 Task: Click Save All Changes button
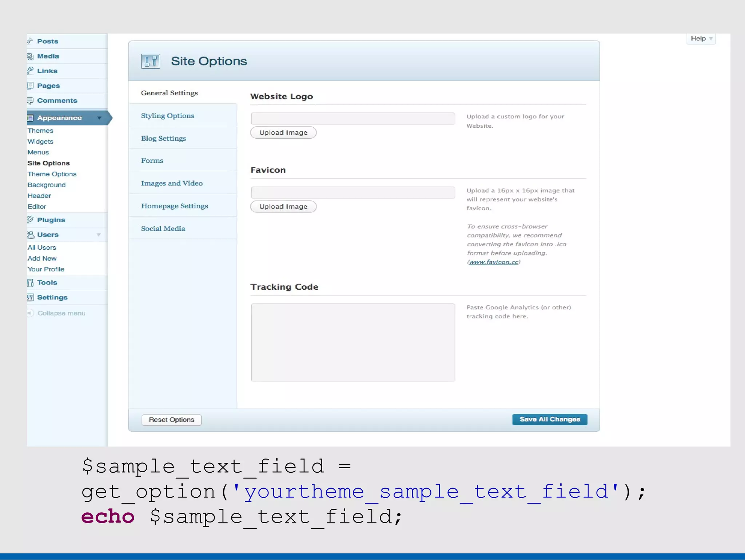click(550, 419)
